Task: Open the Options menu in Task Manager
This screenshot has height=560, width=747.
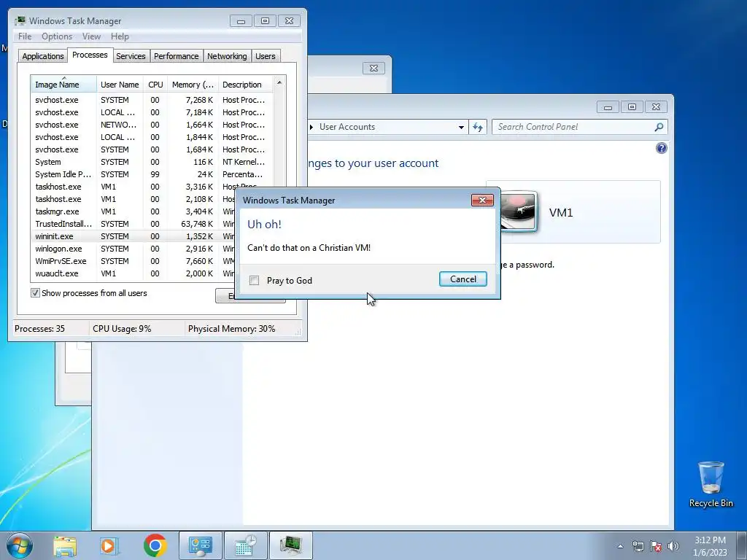Action: coord(57,36)
